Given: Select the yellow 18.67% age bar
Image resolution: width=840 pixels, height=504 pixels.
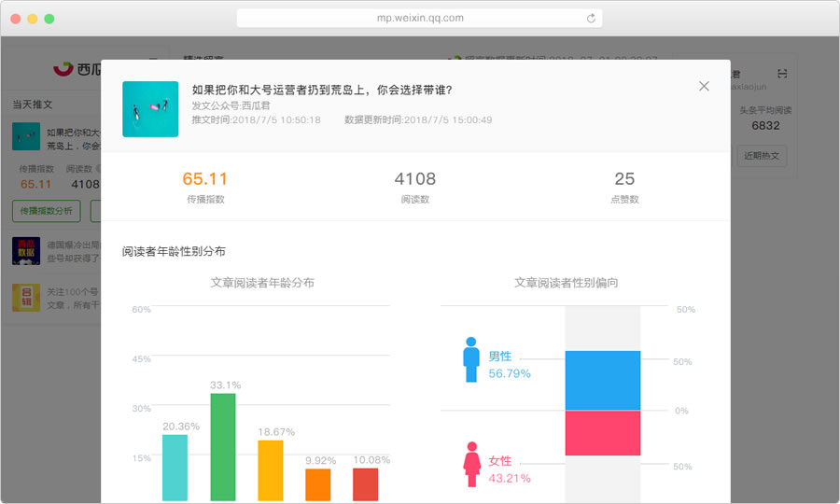Looking at the screenshot, I should [270, 471].
